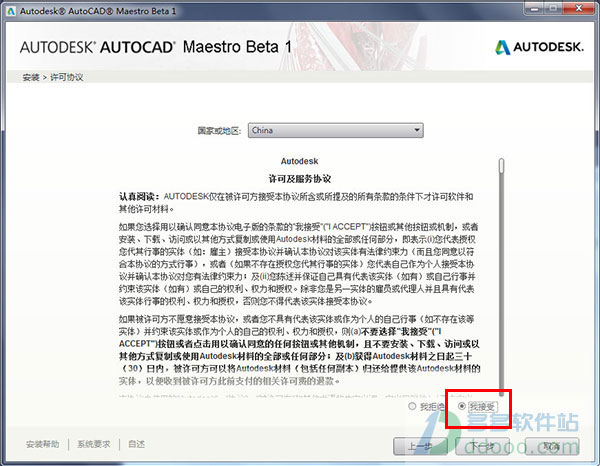Open the 国家或地区 dropdown showing China
Viewport: 600px width, 466px height.
[x=336, y=130]
